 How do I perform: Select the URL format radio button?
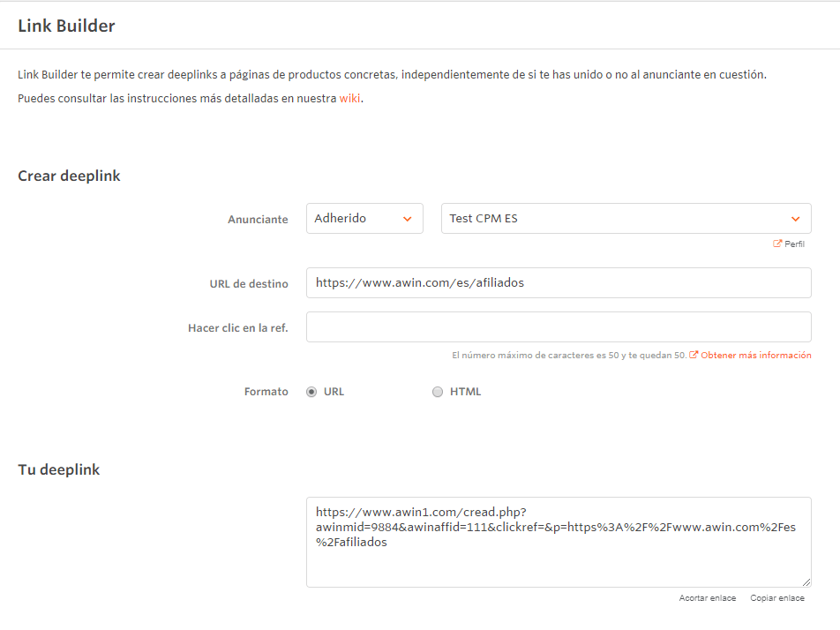[311, 393]
